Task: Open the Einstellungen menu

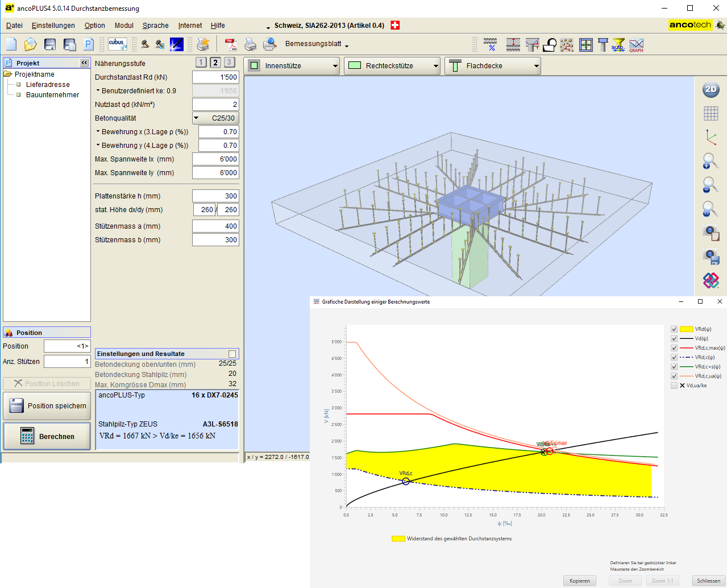Action: pos(53,26)
